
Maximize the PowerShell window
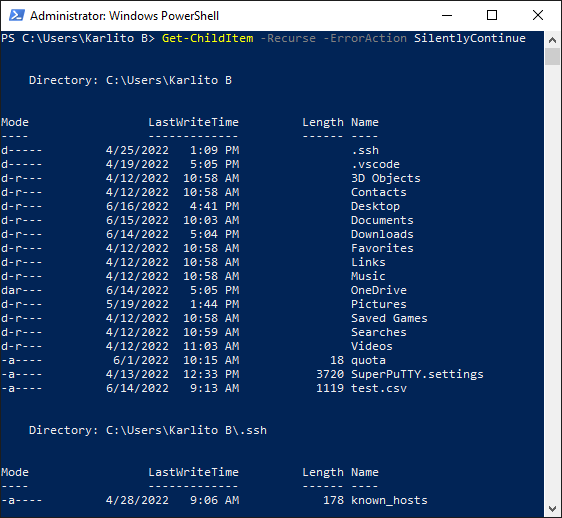(492, 15)
